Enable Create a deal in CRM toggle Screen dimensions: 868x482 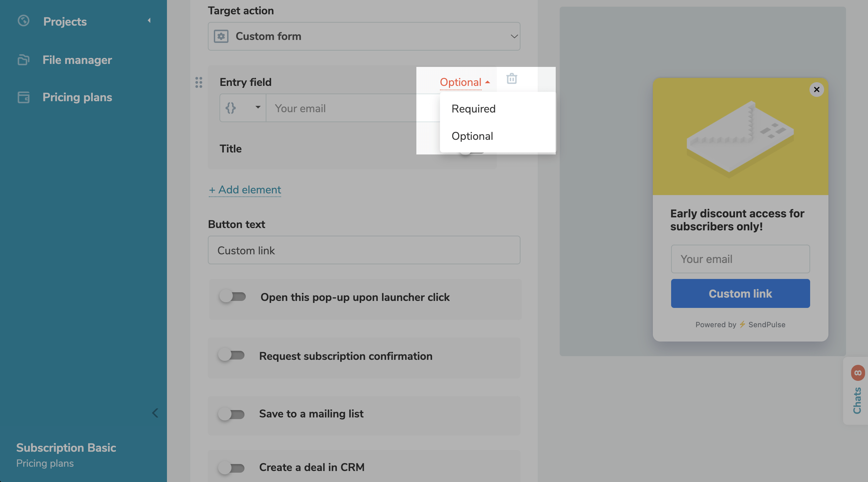click(231, 468)
